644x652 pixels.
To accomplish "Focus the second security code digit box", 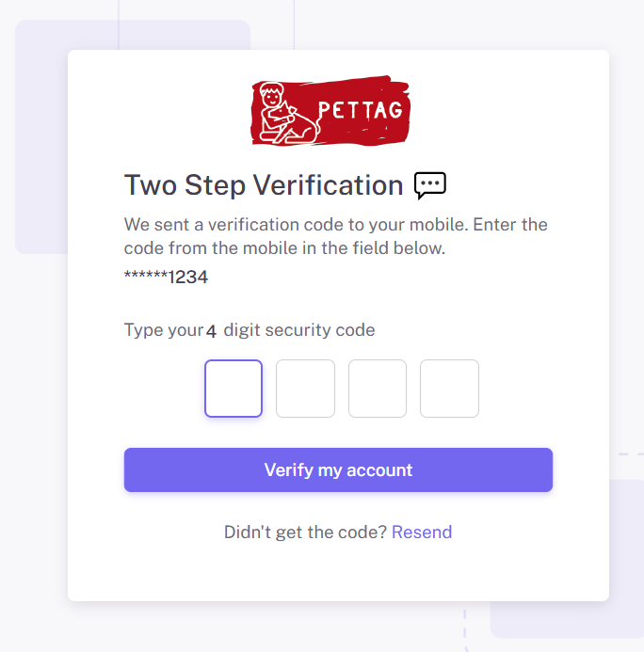I will tap(305, 389).
